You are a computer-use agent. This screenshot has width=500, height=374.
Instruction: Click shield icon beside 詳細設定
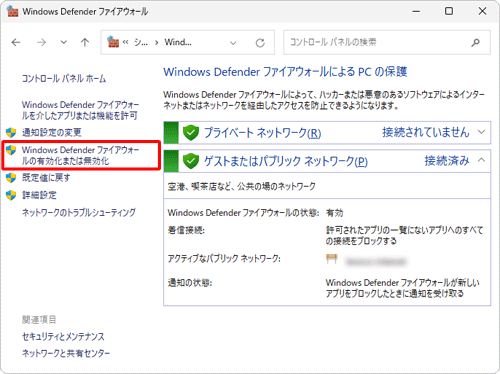coord(11,195)
